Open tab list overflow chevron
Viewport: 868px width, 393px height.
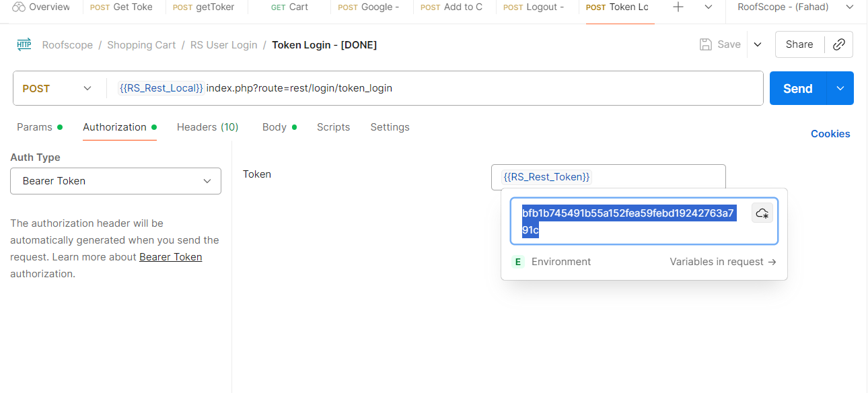click(x=709, y=7)
